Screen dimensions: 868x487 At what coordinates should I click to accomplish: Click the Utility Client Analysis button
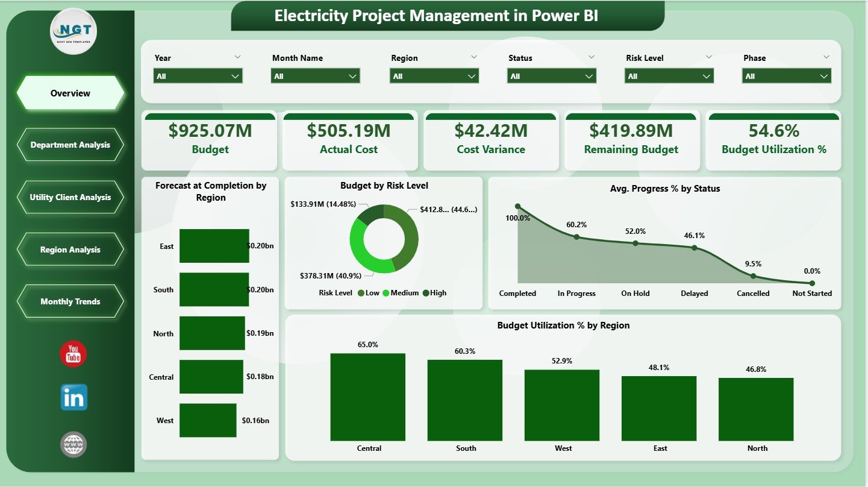[x=70, y=197]
